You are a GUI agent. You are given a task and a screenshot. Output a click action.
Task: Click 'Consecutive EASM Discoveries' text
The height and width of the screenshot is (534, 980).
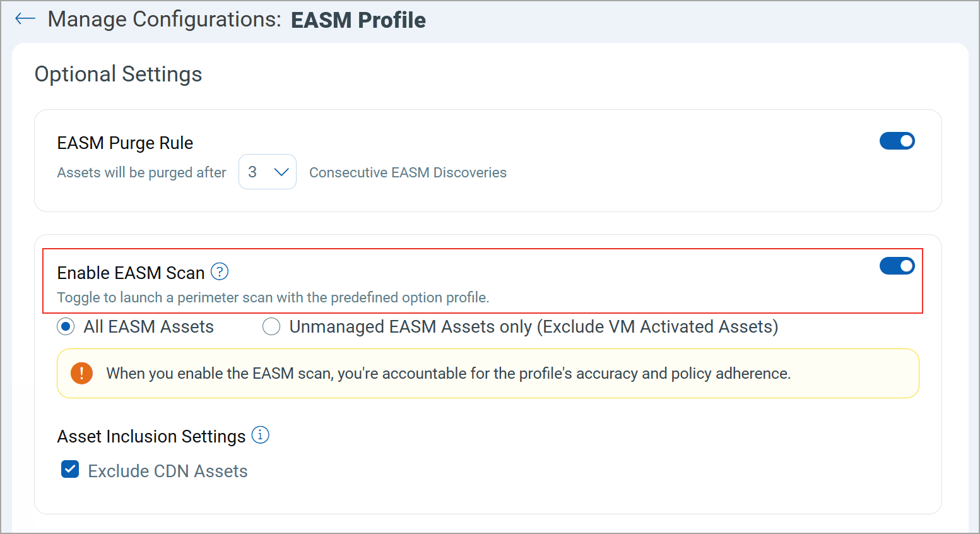(x=408, y=172)
